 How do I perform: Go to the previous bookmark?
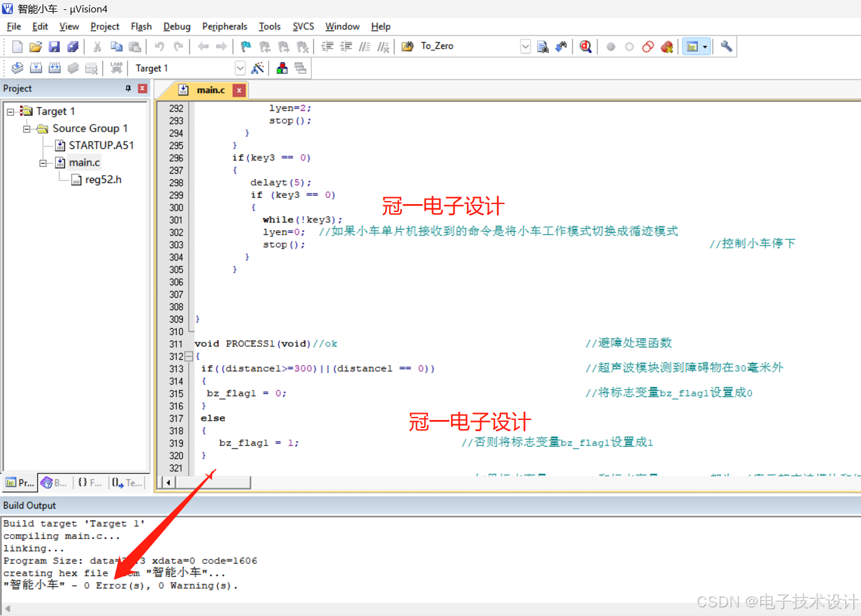pyautogui.click(x=265, y=47)
